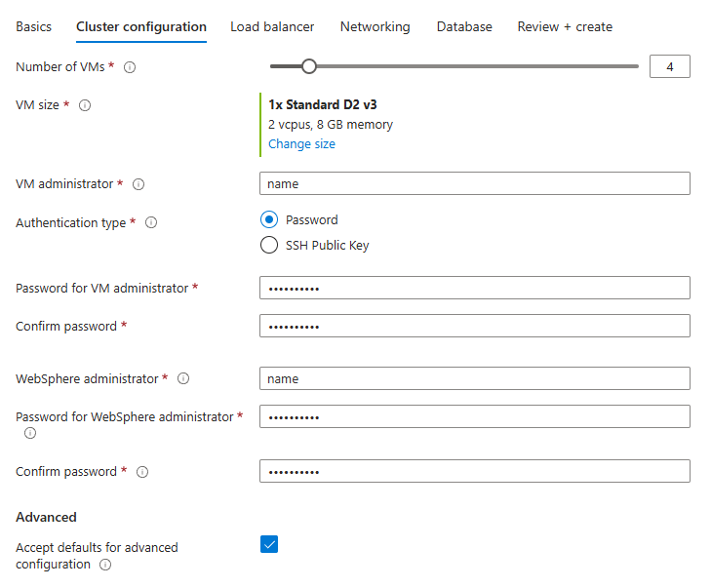Click info icon under Password for WebSphere administrator
Viewport: 711px width, 588px height.
coord(30,433)
